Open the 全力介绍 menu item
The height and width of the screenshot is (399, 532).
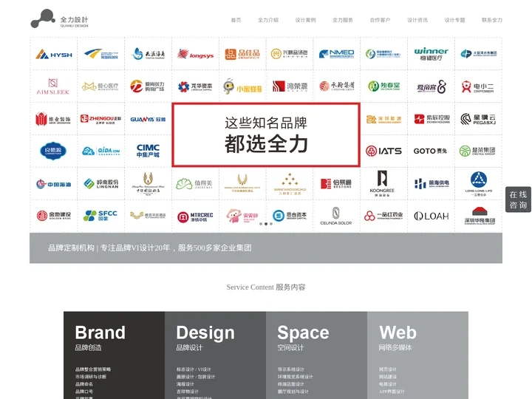(268, 20)
